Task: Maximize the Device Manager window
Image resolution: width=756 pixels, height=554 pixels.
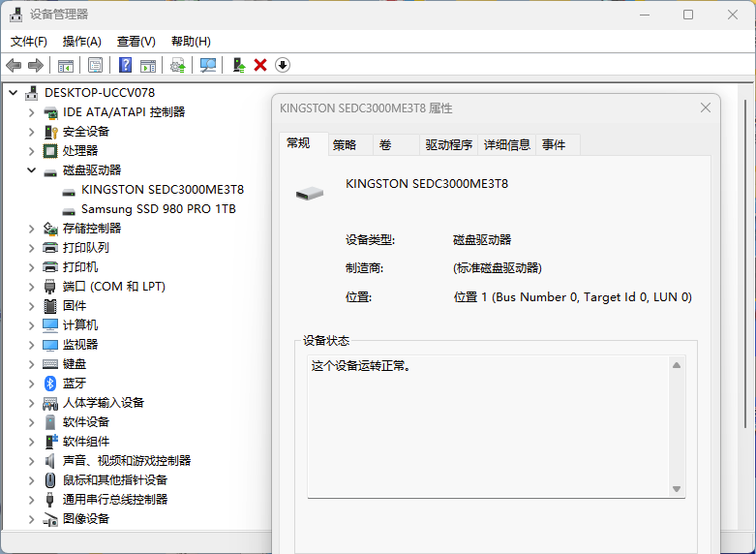Action: (688, 15)
